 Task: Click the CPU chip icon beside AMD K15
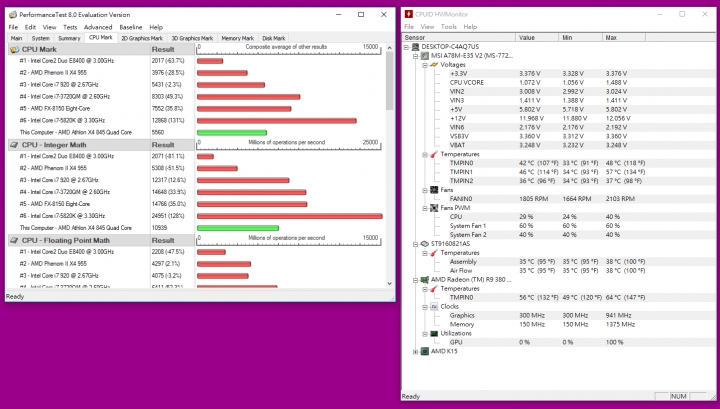(x=424, y=352)
